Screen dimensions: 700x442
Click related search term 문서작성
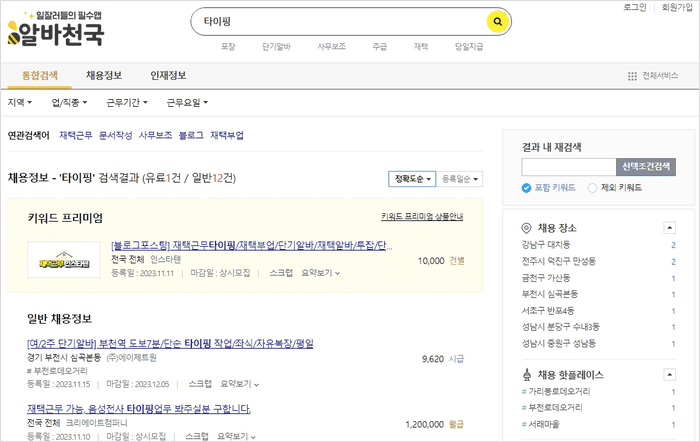pyautogui.click(x=115, y=135)
